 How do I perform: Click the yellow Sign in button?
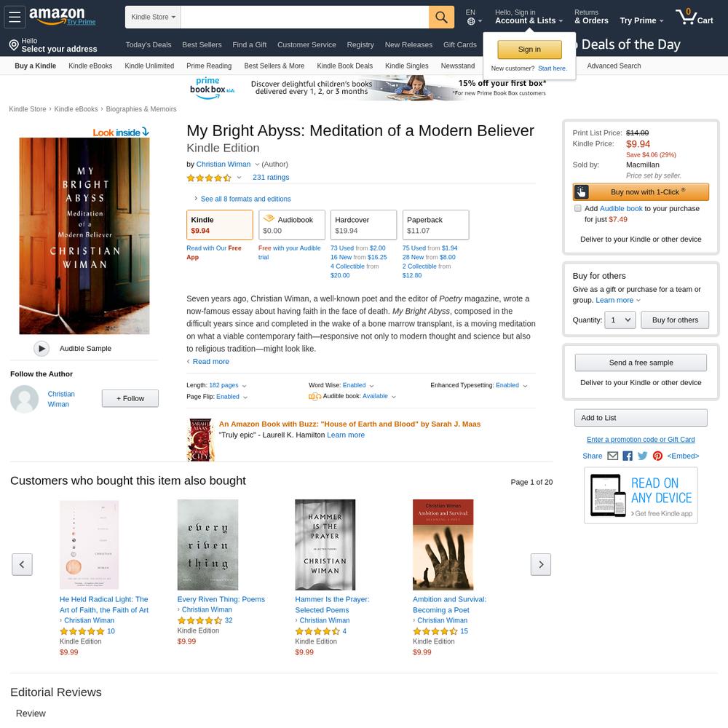(x=529, y=50)
